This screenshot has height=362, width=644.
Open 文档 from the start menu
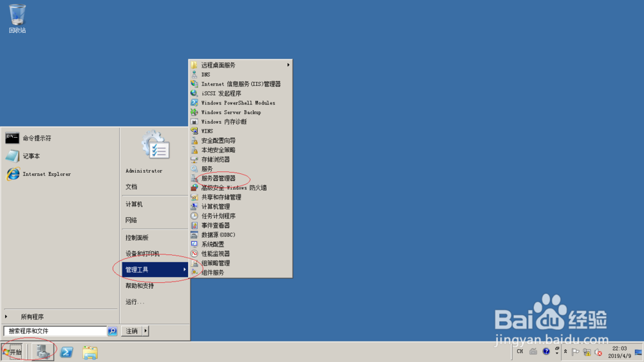[155, 187]
